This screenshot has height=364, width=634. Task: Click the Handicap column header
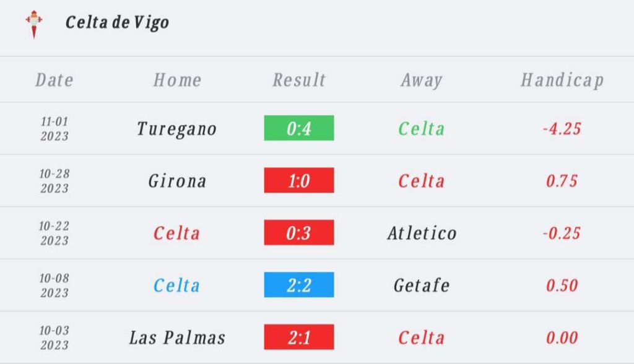click(x=562, y=80)
